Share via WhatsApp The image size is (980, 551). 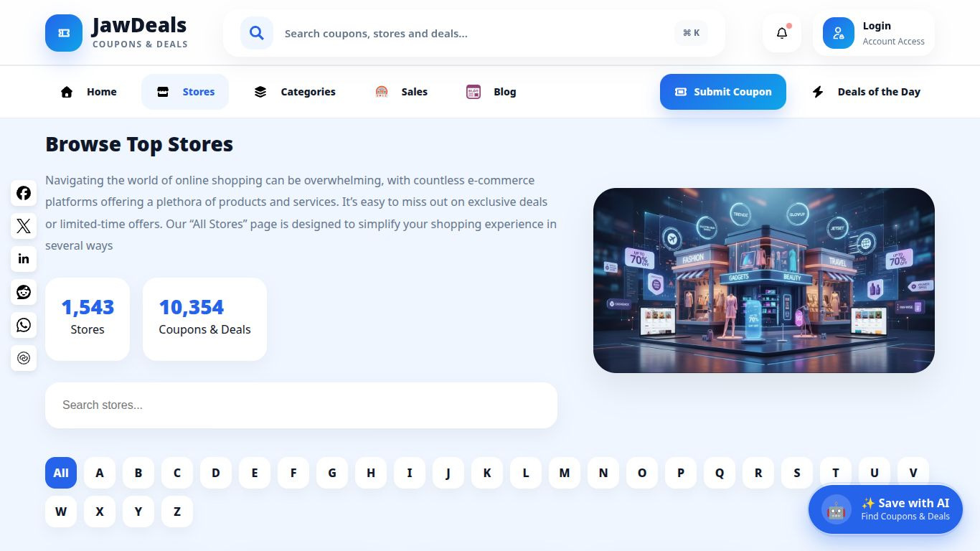(x=24, y=325)
